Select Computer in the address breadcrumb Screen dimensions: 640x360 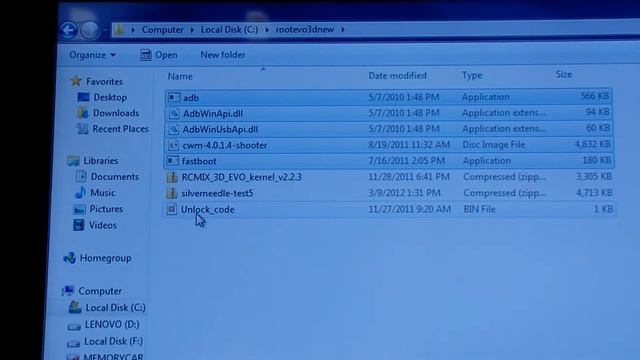(x=162, y=30)
